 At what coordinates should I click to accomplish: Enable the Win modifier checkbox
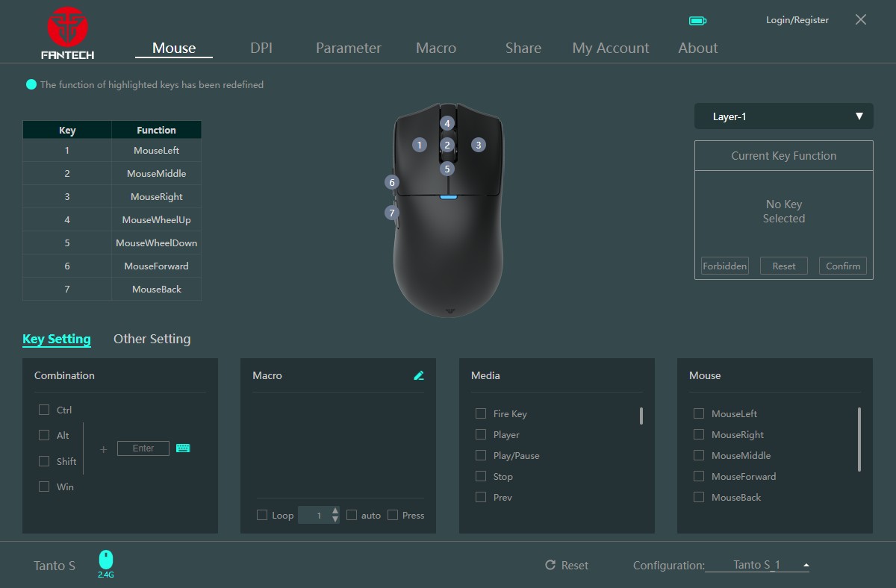coord(44,487)
